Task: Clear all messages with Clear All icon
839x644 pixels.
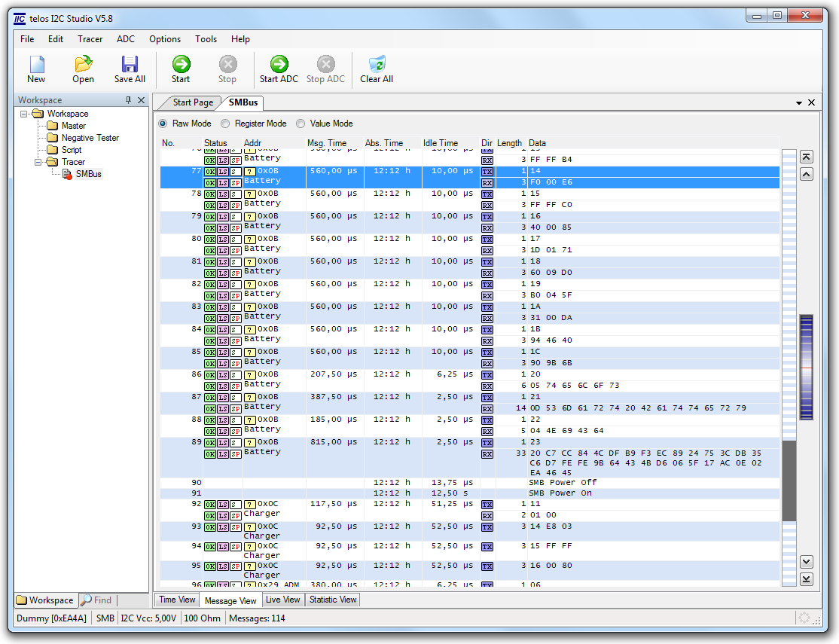Action: [x=377, y=66]
